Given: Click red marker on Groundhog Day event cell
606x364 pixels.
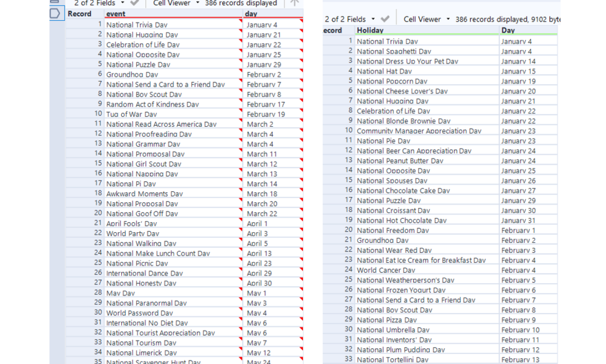Looking at the screenshot, I should coord(240,71).
